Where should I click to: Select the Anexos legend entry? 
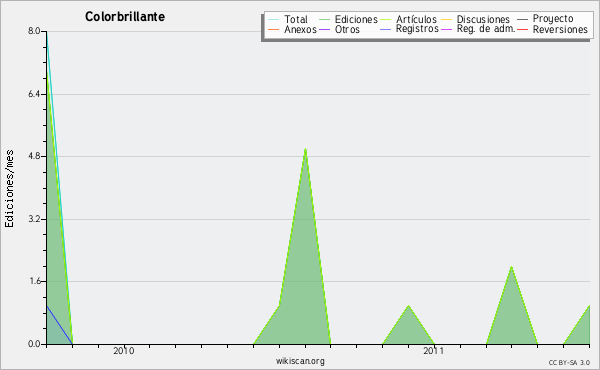click(x=300, y=29)
